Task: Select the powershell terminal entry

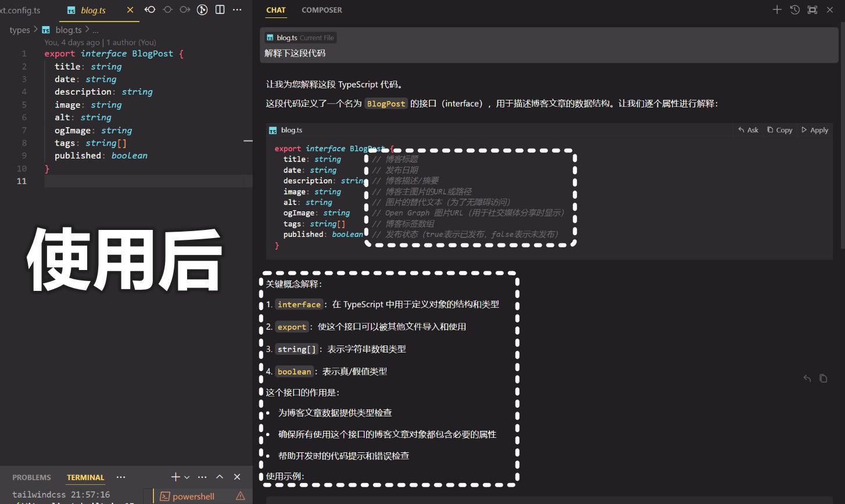Action: pyautogui.click(x=194, y=496)
